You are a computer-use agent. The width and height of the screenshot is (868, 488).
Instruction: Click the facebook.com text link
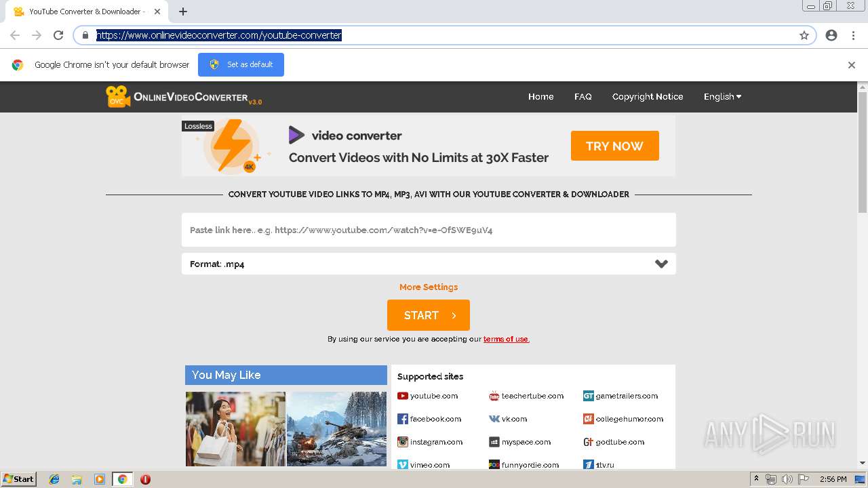tap(435, 419)
